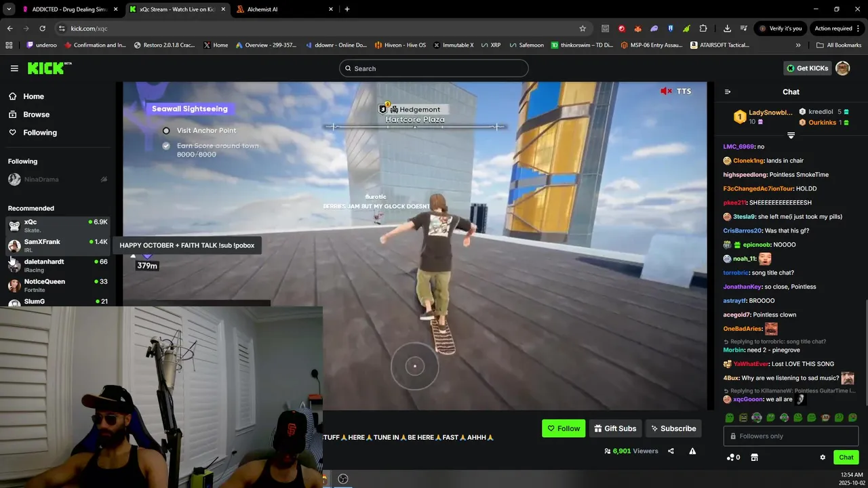Click username JonathanKey in chat

pos(743,287)
